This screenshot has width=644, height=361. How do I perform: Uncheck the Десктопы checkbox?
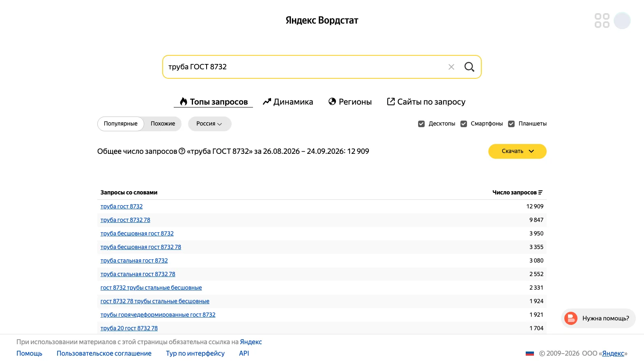coord(421,124)
